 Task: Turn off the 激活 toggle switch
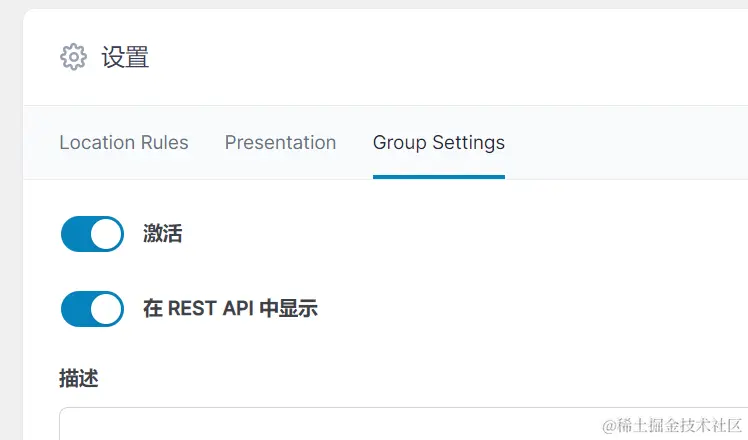pyautogui.click(x=92, y=234)
